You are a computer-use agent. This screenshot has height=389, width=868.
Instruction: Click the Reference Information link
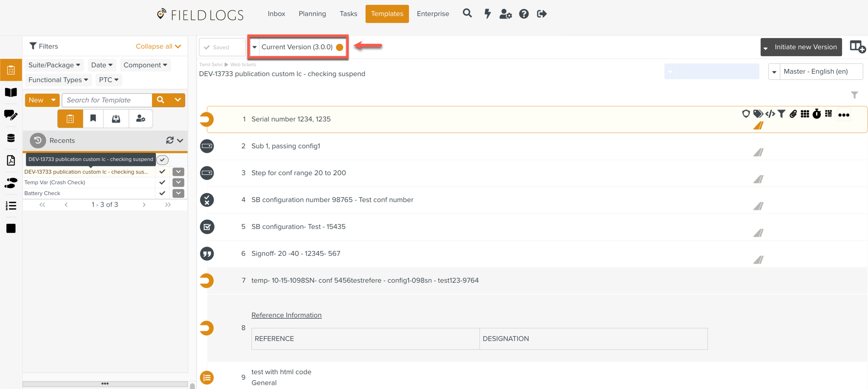coord(286,315)
